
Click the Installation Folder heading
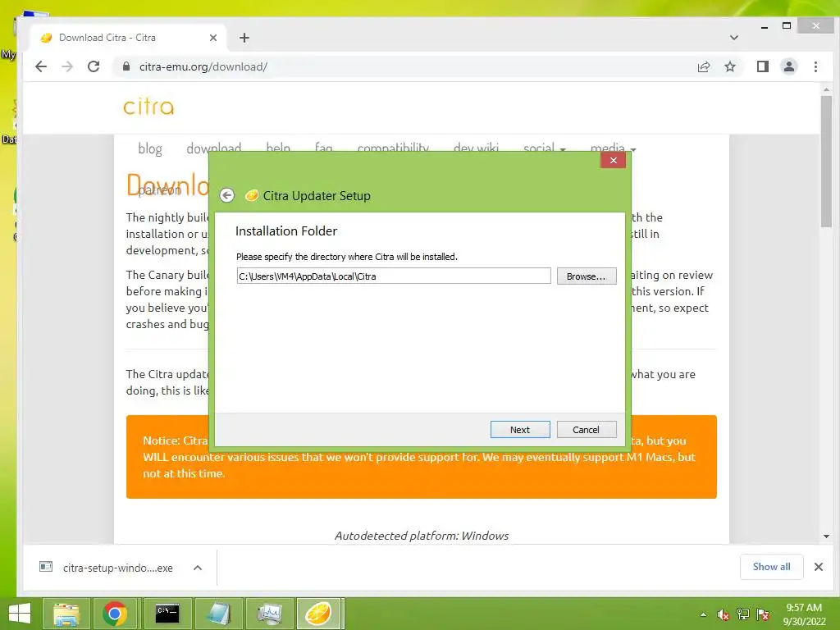pyautogui.click(x=286, y=231)
